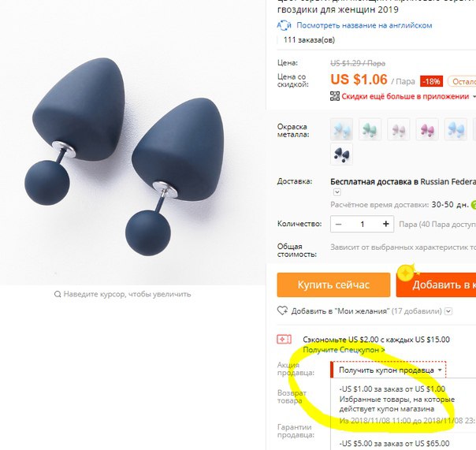This screenshot has height=450, width=476.
Task: Open 'Посмотреть название на английском' link
Action: point(364,25)
